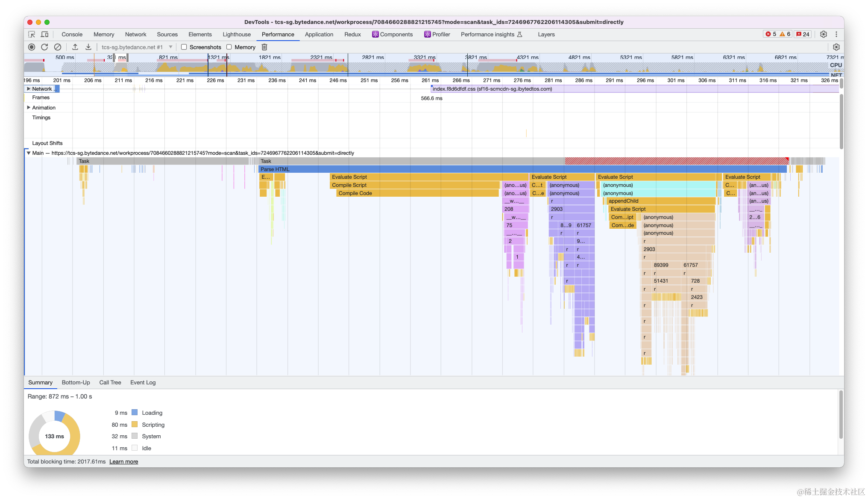
Task: Enable the Memory checkbox
Action: [229, 47]
